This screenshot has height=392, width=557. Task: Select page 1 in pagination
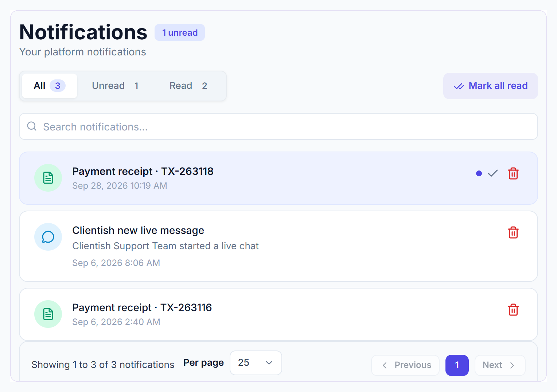click(457, 365)
